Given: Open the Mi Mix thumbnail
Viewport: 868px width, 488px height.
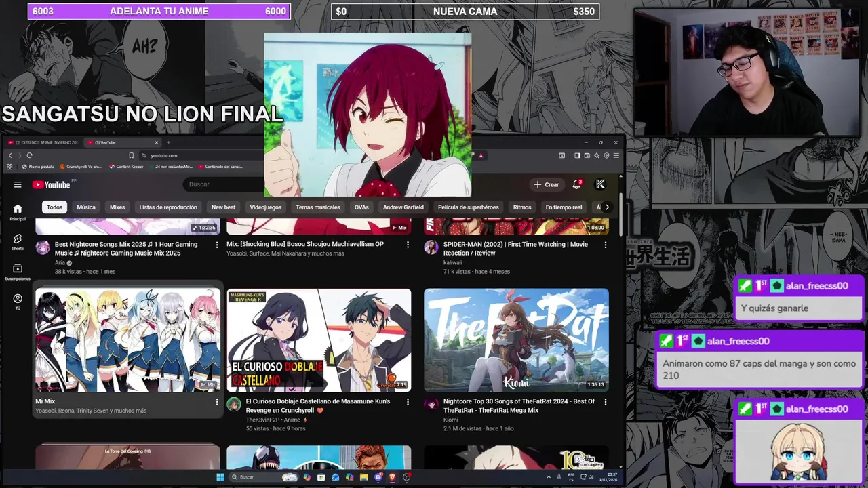Looking at the screenshot, I should click(x=127, y=340).
